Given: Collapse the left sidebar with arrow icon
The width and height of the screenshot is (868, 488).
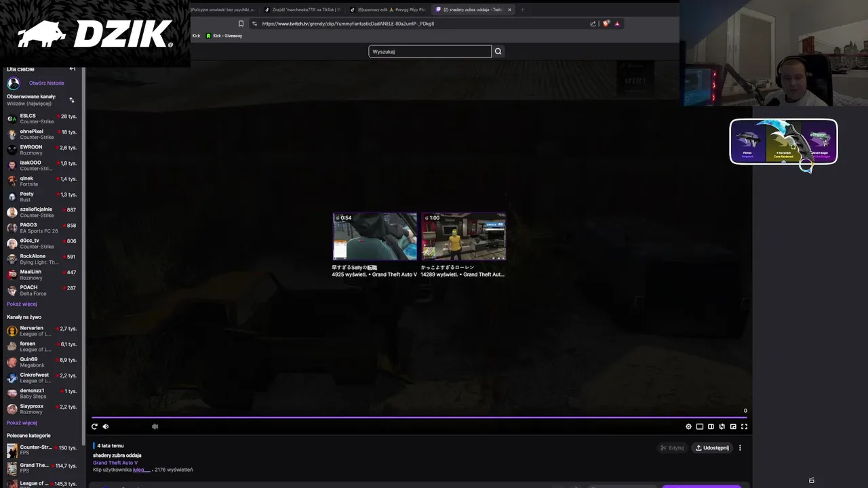Looking at the screenshot, I should (x=72, y=68).
